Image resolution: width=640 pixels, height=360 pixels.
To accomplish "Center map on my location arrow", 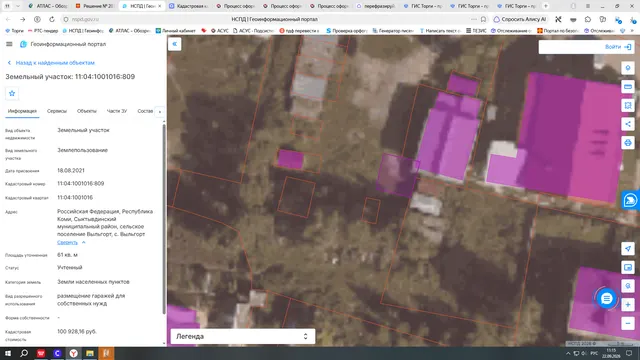I will pos(628,249).
